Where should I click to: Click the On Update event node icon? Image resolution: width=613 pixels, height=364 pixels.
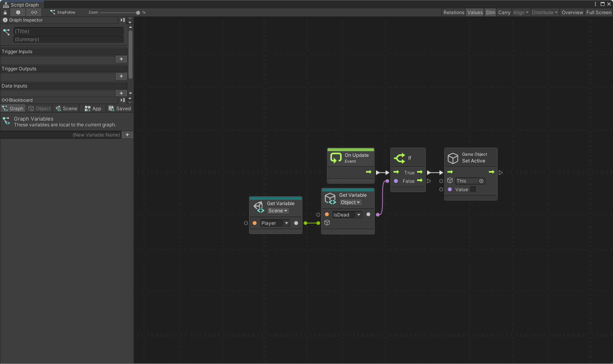tap(336, 158)
